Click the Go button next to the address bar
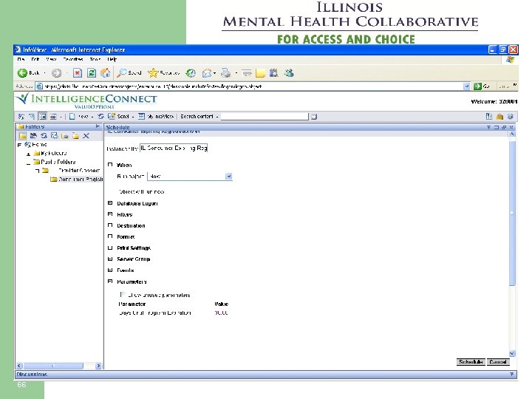Screen dimensions: 532x399 482,86
